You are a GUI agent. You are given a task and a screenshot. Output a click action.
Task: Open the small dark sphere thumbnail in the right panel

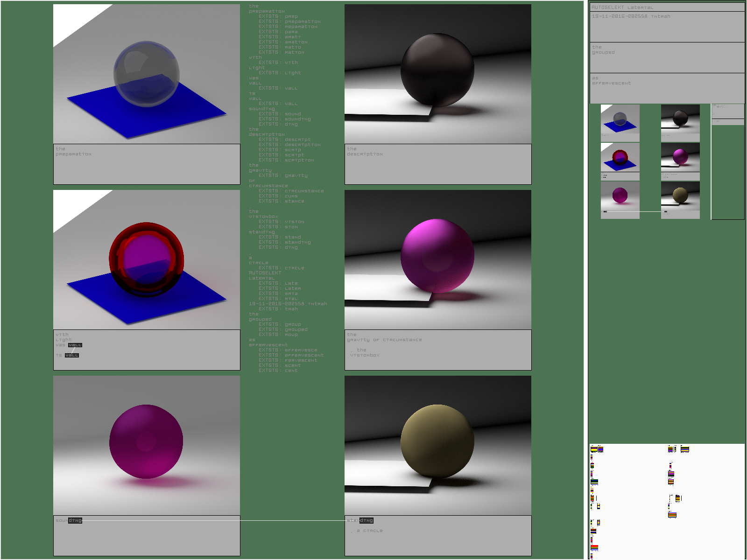tap(680, 119)
